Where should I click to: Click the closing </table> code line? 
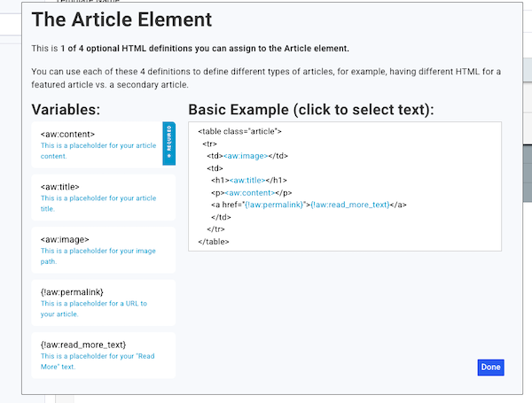pos(213,241)
